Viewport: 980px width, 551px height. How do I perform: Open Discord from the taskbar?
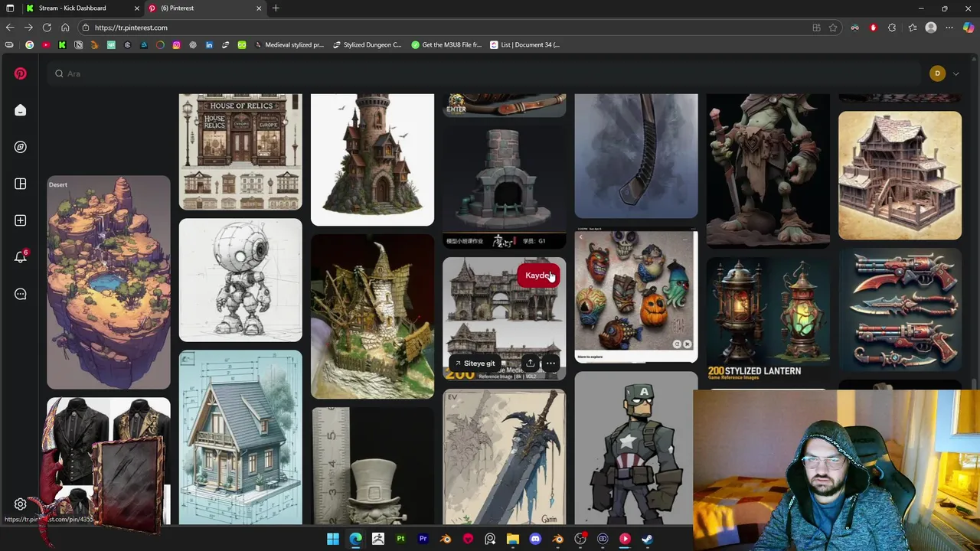[x=535, y=539]
